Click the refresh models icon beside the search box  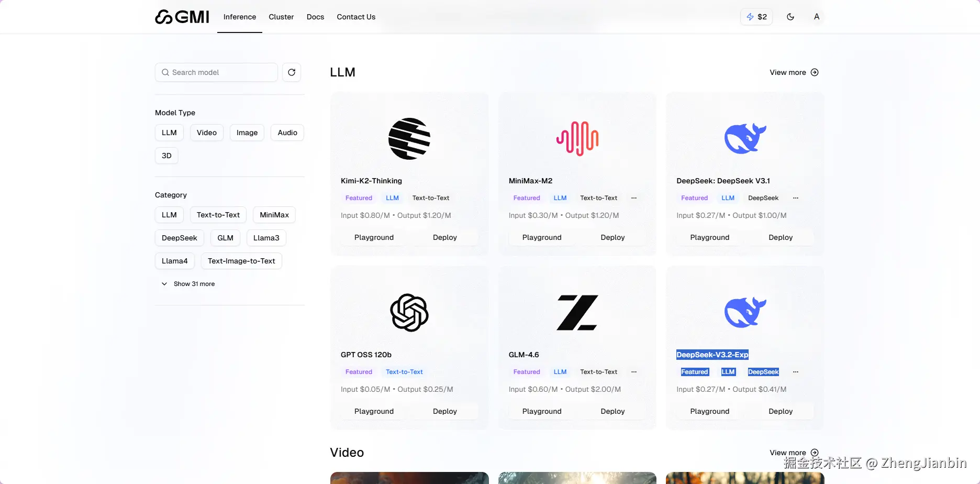click(292, 72)
